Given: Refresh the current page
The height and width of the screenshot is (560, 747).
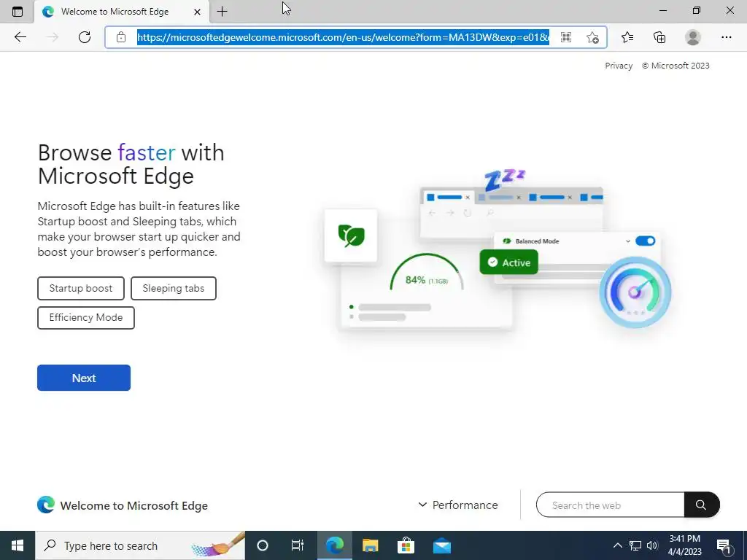Looking at the screenshot, I should [x=85, y=37].
